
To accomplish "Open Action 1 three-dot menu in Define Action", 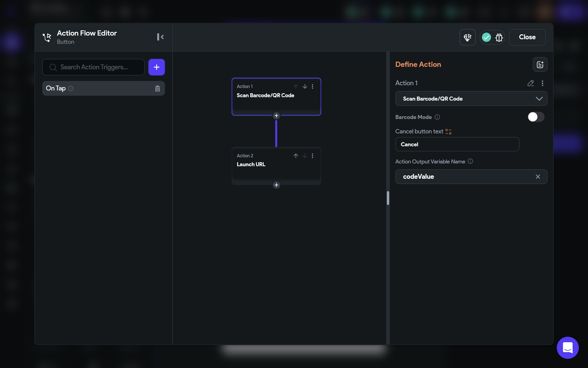I will coord(542,83).
